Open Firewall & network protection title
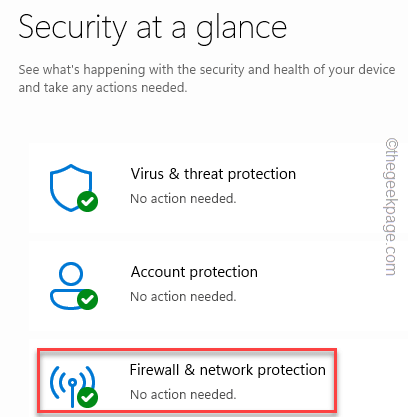The height and width of the screenshot is (417, 408). [228, 370]
